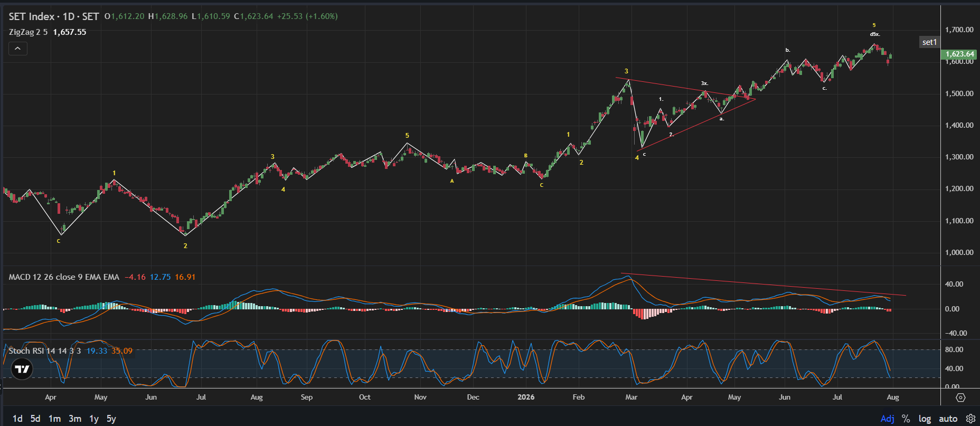This screenshot has width=980, height=426.
Task: Click the high value H1,628.96
Action: (x=168, y=16)
